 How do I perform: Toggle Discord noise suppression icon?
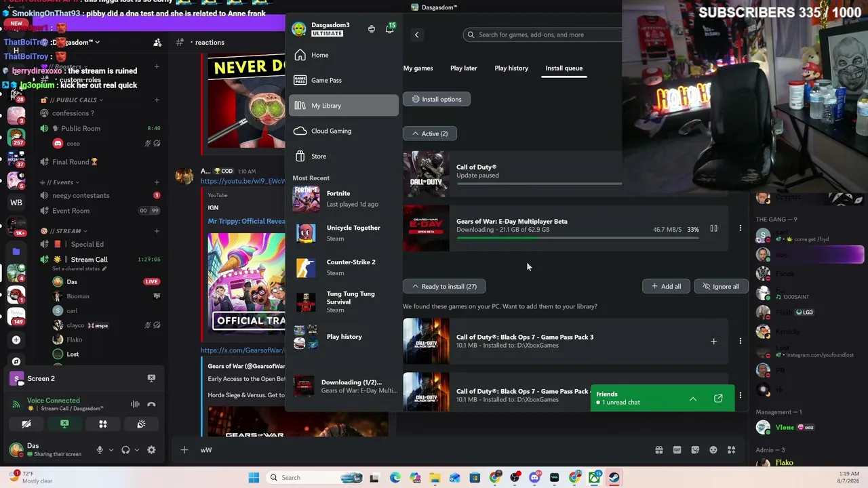click(x=135, y=405)
